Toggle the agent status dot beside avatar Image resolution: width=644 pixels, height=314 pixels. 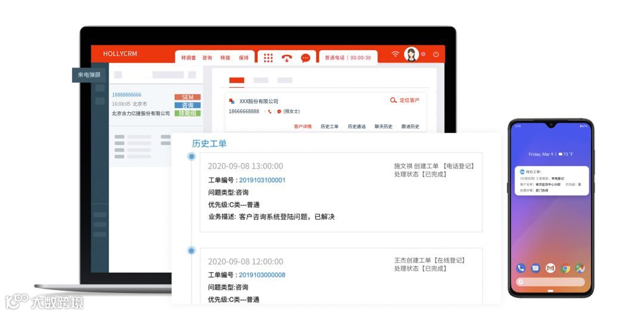(423, 54)
